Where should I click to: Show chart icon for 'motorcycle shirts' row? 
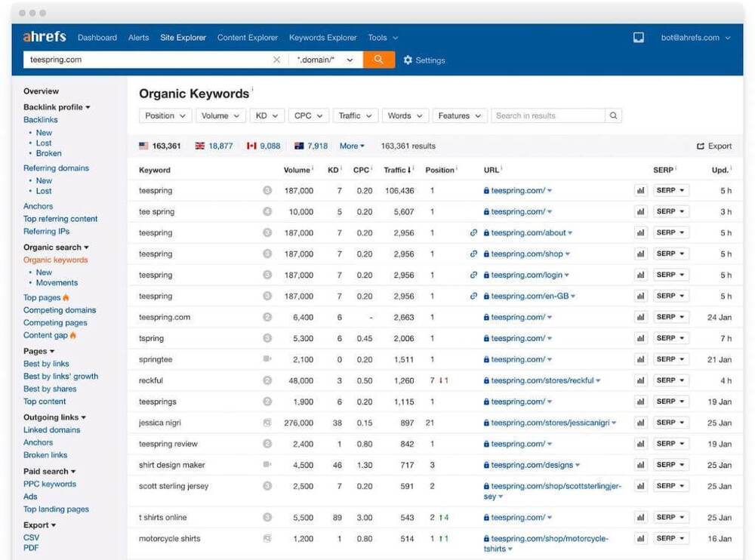[x=640, y=538]
